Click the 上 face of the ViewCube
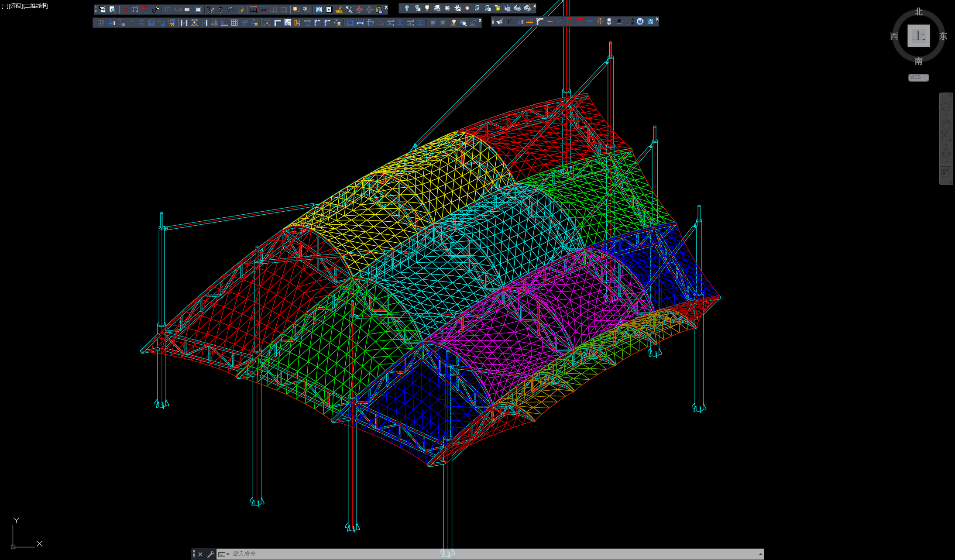 918,35
